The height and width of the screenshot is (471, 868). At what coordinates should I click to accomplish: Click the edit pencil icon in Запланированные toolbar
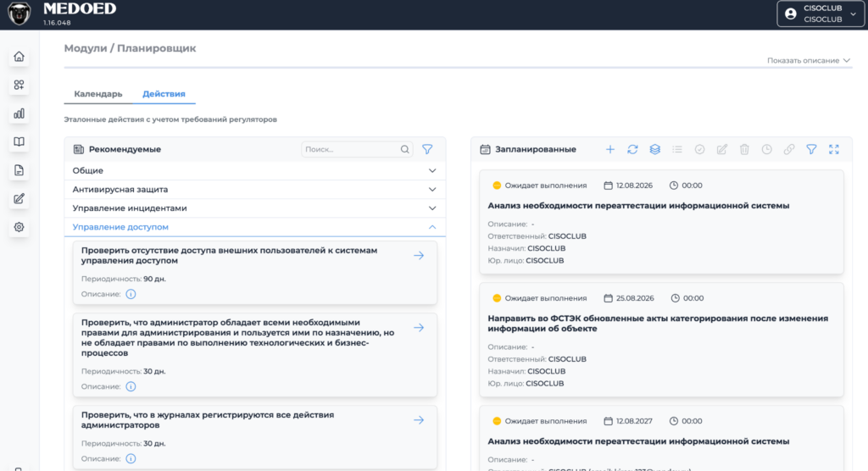click(722, 149)
